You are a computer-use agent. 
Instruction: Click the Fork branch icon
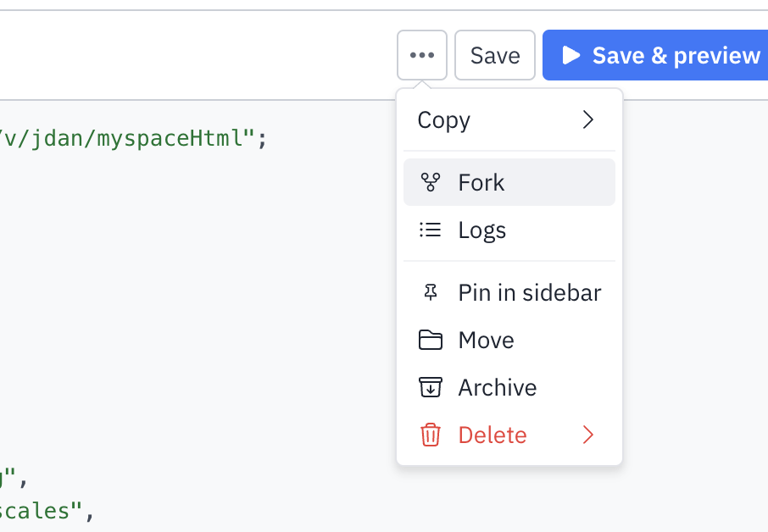click(x=431, y=182)
